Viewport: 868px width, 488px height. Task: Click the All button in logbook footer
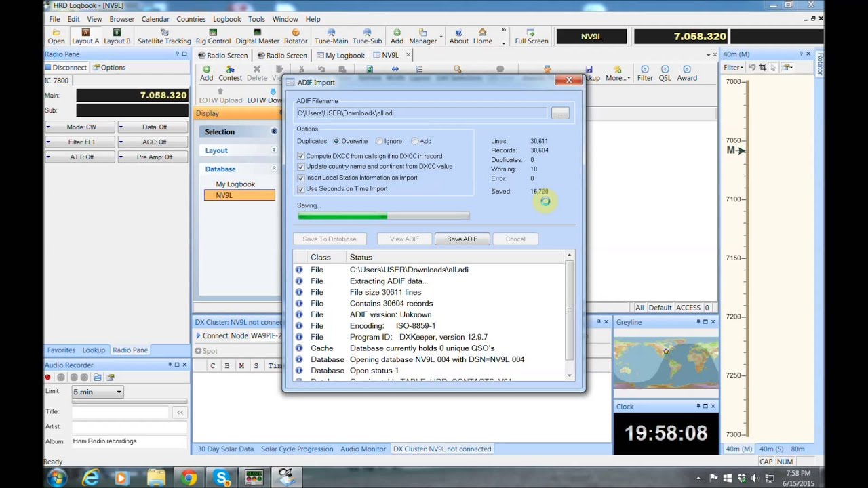coord(639,308)
